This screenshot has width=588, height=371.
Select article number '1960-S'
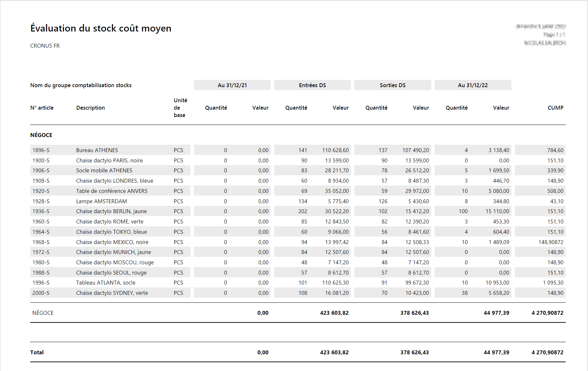pos(41,222)
